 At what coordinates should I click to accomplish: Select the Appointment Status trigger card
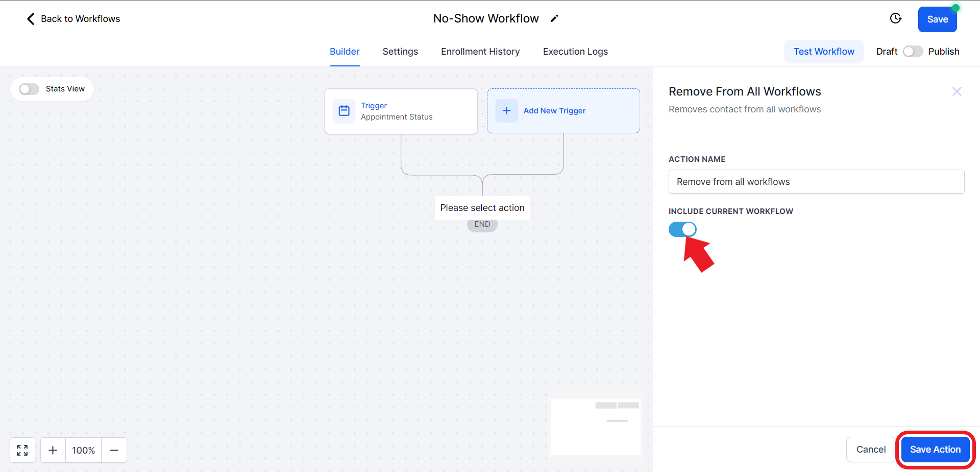[x=401, y=111]
